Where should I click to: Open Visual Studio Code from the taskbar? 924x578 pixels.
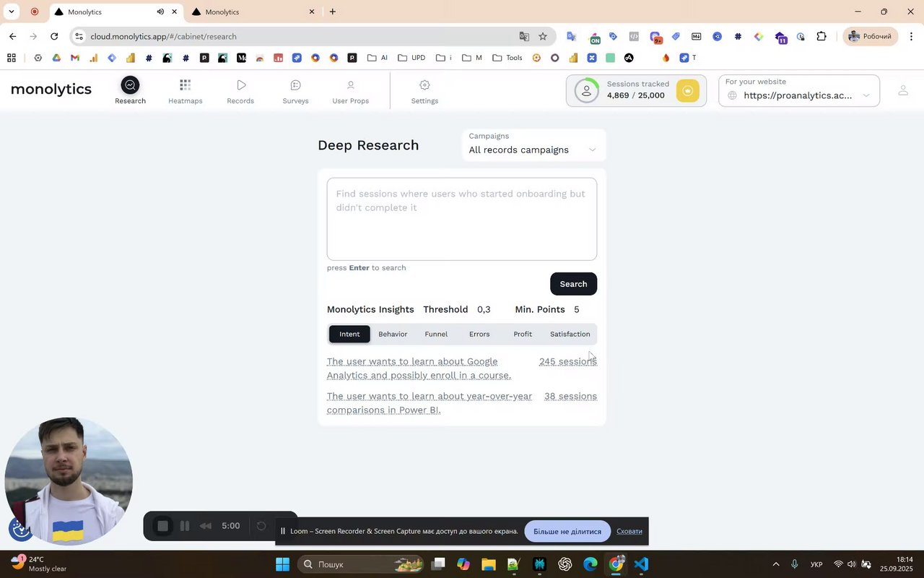tap(642, 564)
